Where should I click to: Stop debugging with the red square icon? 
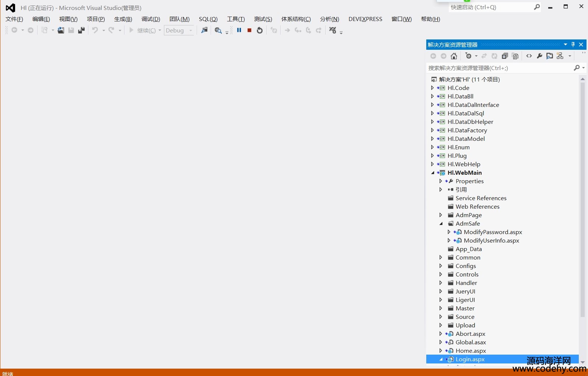[249, 30]
